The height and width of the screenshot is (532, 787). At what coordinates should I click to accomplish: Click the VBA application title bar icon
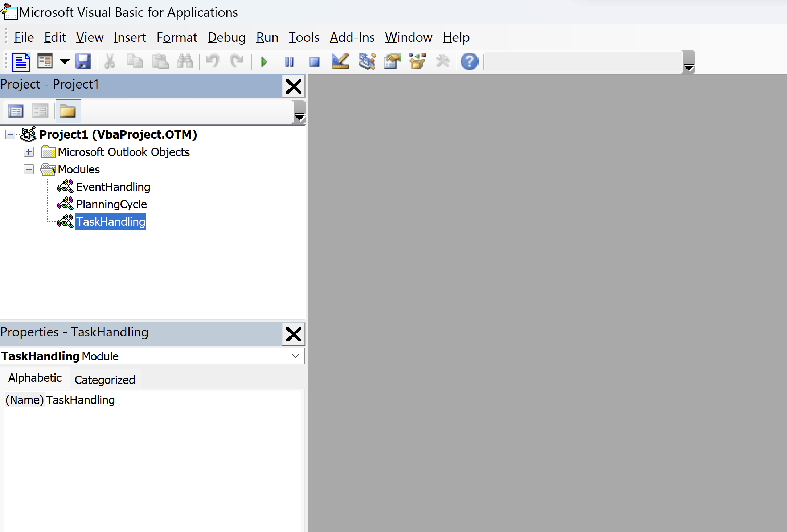(9, 12)
